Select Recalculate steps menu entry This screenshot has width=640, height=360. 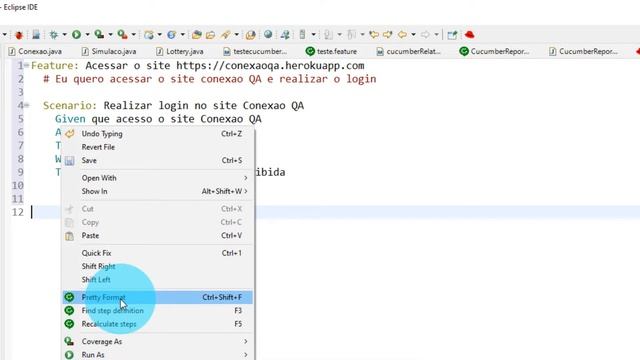click(x=158, y=324)
